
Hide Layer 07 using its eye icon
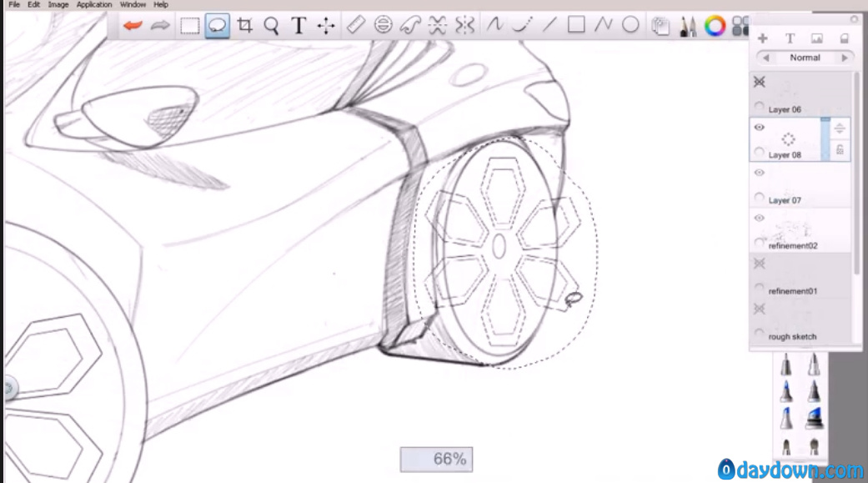760,173
